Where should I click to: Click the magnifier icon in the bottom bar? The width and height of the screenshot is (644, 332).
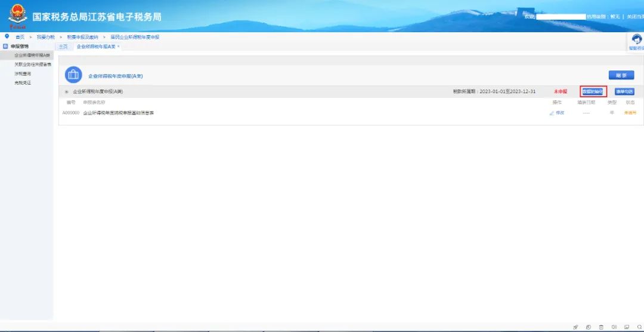(639, 327)
